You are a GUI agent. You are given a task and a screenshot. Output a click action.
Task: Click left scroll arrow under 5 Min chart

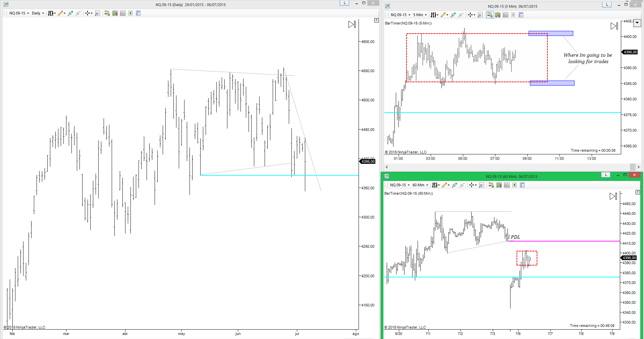pyautogui.click(x=387, y=167)
